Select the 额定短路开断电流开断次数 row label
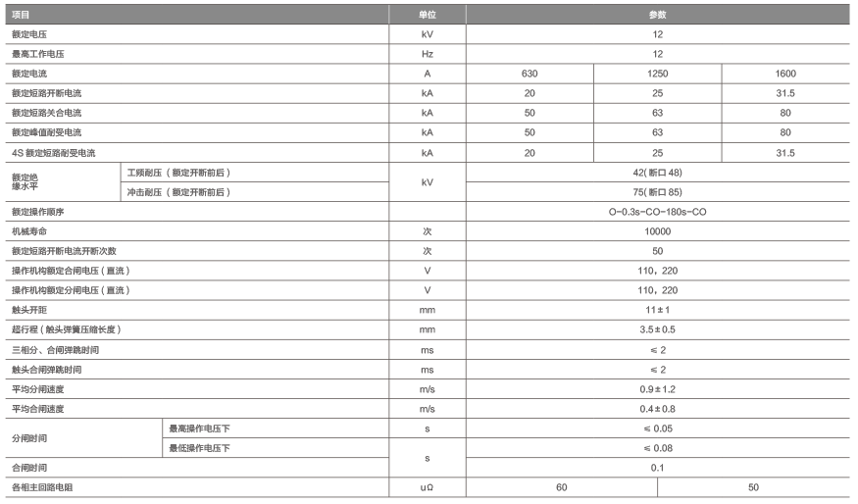 [64, 252]
